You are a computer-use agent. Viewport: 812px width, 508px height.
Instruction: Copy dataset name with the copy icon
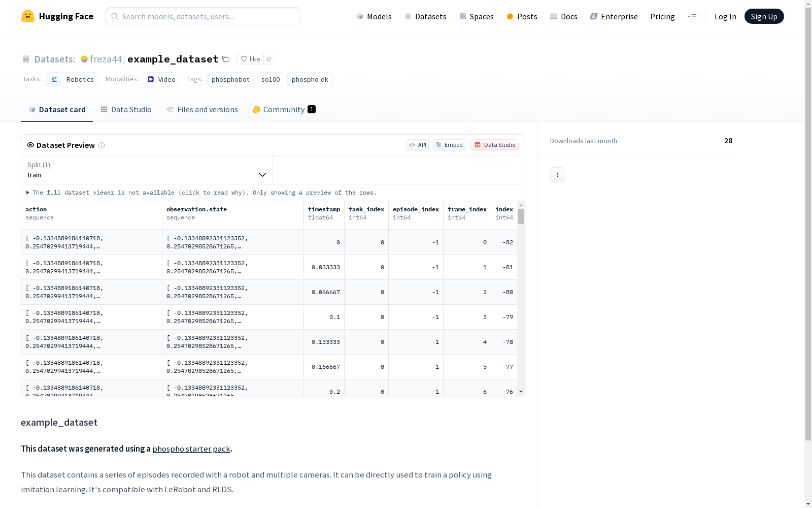pos(226,59)
